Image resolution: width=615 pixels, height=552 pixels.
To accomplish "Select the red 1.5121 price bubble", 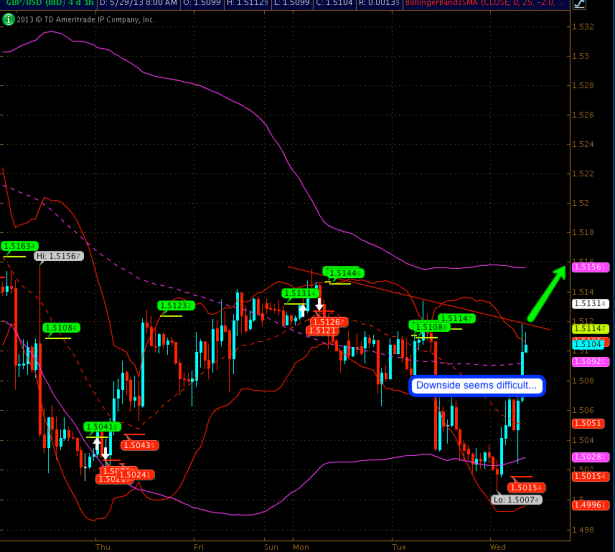I will tap(322, 331).
